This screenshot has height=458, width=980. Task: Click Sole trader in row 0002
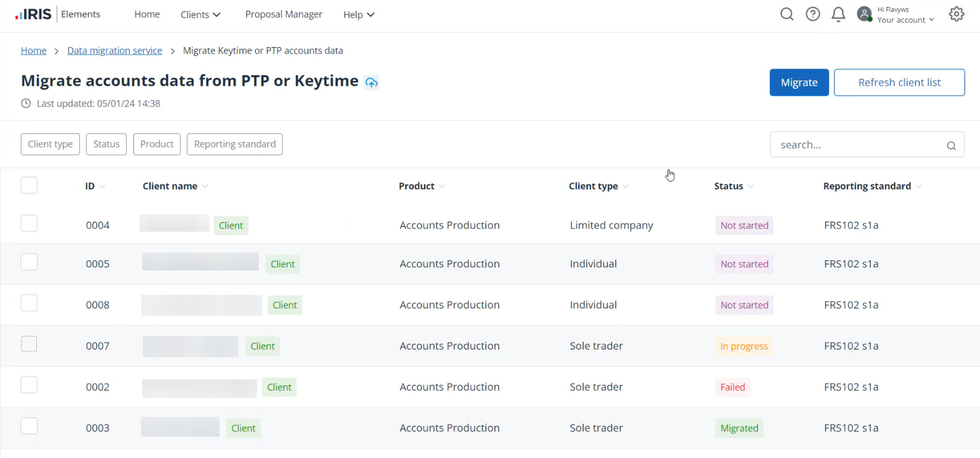[x=596, y=387]
